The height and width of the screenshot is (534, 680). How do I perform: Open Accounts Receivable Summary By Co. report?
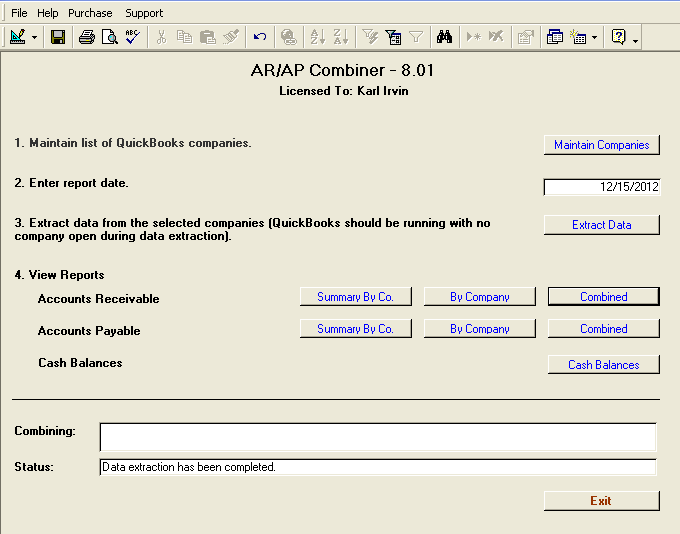coord(356,297)
